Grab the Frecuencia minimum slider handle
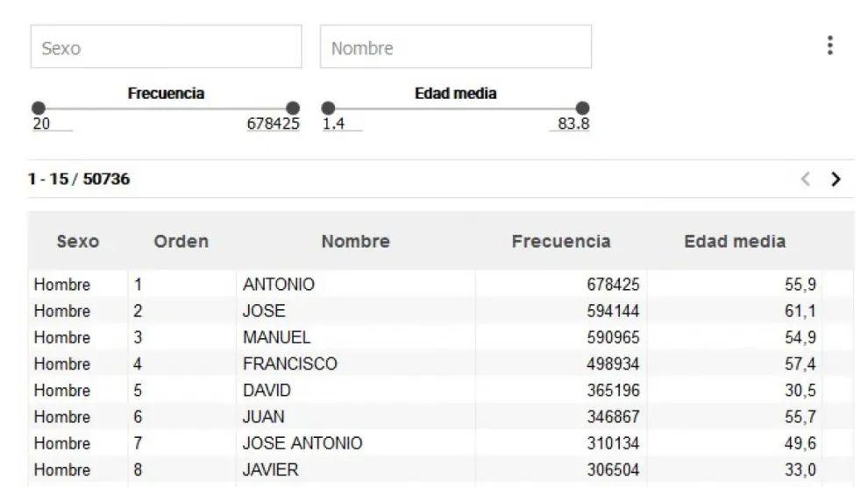Viewport: 868px width, 487px height. coord(39,109)
